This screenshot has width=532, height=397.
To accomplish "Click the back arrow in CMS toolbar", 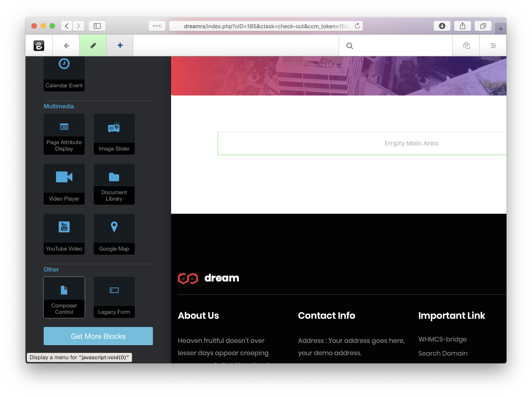I will (x=66, y=45).
